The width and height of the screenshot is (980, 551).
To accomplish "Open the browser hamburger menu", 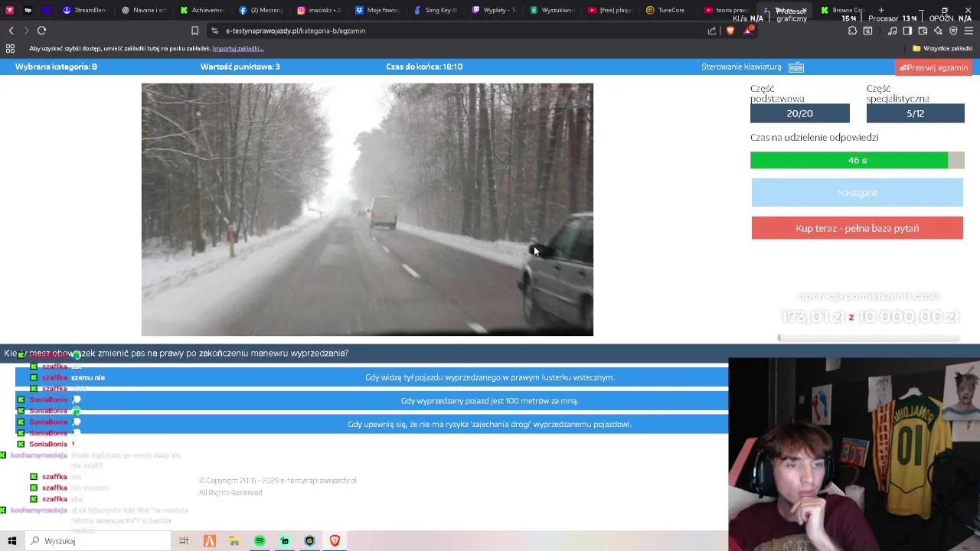I will click(x=969, y=31).
